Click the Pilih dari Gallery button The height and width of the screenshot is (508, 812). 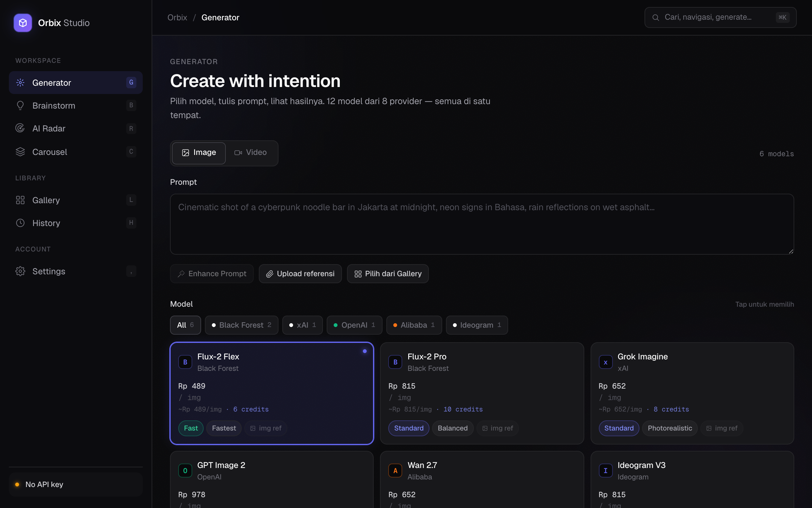pyautogui.click(x=388, y=274)
